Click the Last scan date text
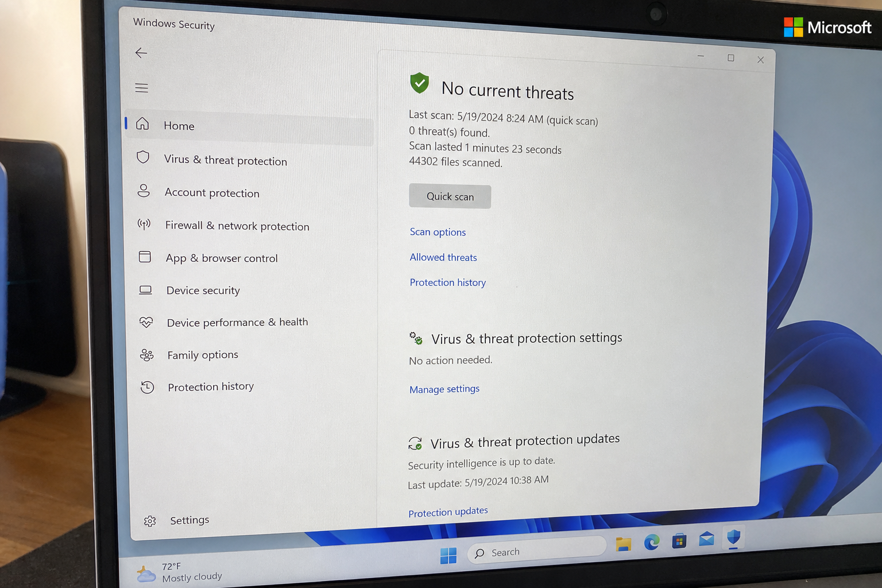The image size is (882, 588). (x=504, y=118)
